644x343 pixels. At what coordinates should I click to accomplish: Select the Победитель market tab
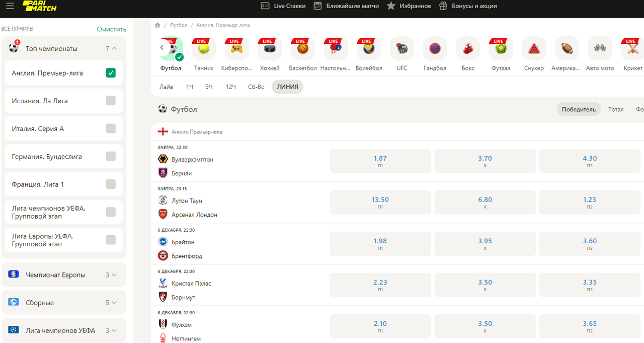point(579,109)
